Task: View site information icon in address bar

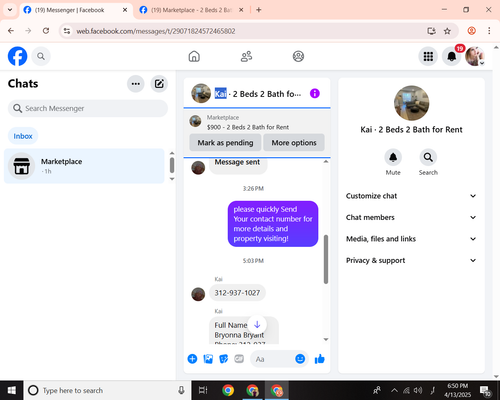Action: point(67,31)
